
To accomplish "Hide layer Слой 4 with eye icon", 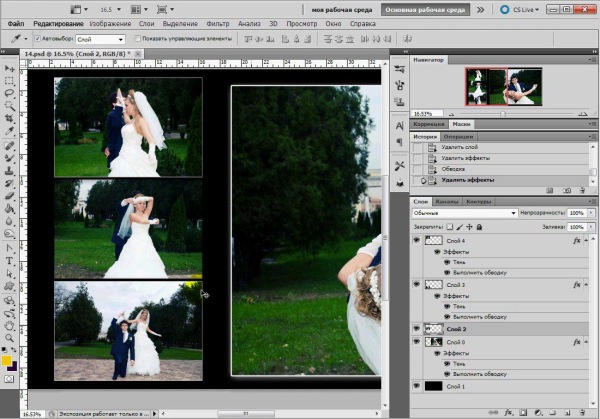I will pos(417,241).
